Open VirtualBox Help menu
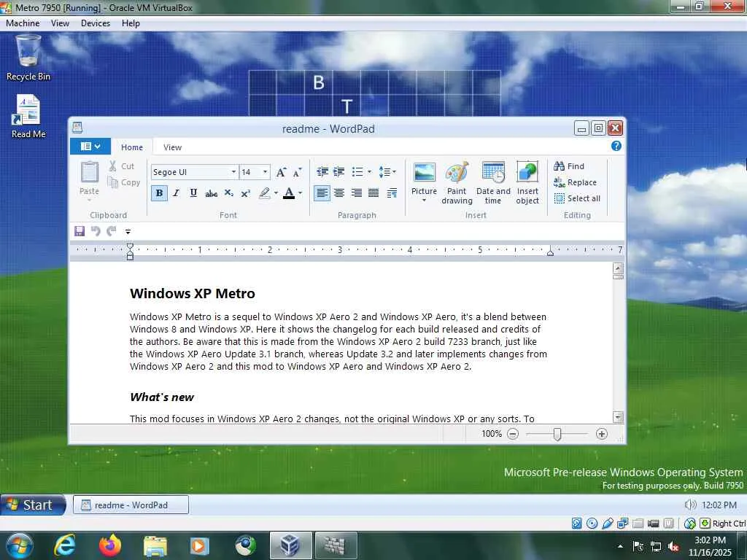Screen dimensions: 747x560 pos(131,23)
